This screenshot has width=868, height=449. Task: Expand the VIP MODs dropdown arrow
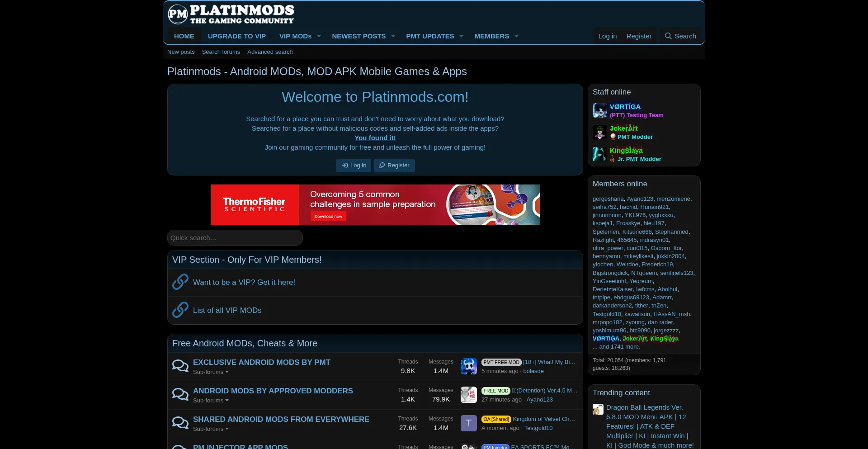(319, 36)
